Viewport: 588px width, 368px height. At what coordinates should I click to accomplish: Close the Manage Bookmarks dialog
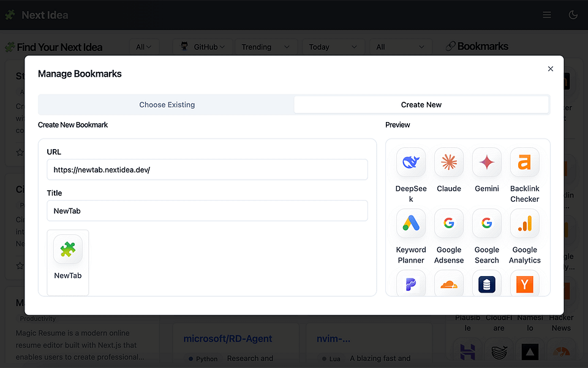[x=551, y=69]
